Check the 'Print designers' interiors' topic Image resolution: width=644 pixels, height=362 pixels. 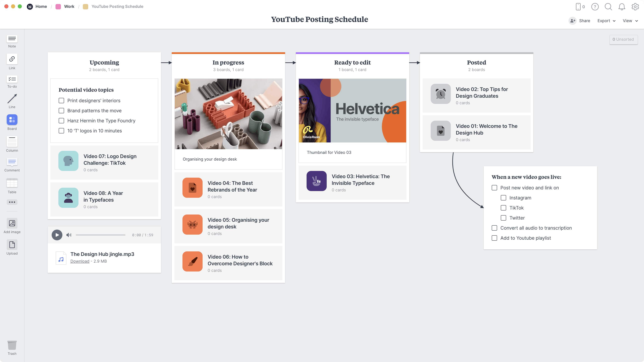coord(61,100)
